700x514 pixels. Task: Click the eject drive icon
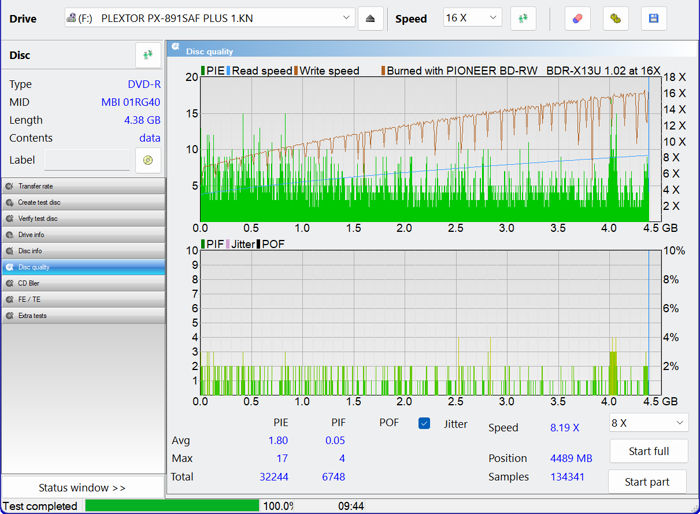(x=371, y=19)
